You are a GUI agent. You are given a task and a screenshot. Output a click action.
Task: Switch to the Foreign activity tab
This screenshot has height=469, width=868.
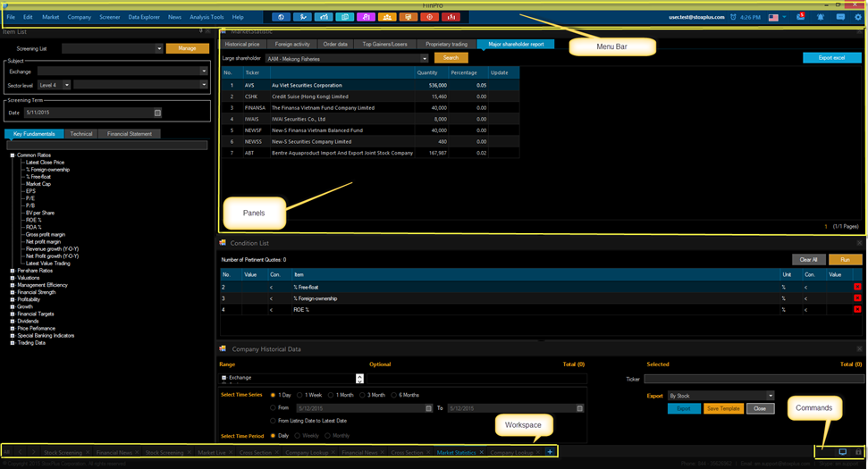click(292, 45)
